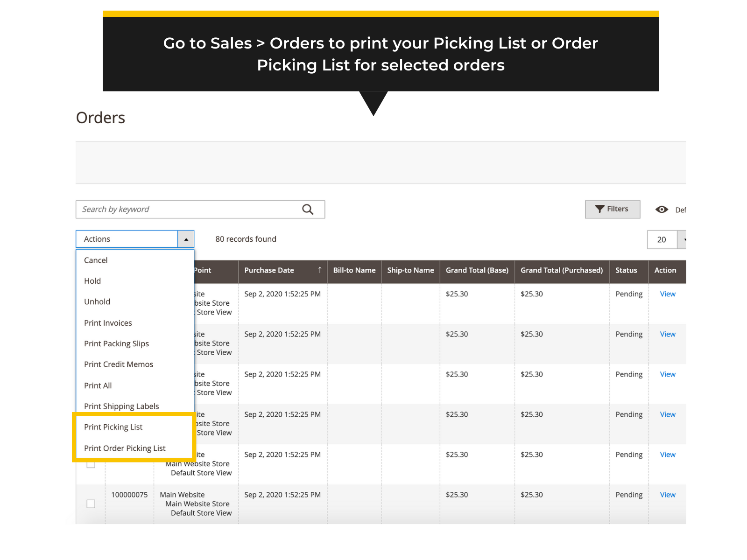The image size is (747, 560).
Task: Click the ascending sort arrow on Purchase Date
Action: tap(319, 270)
